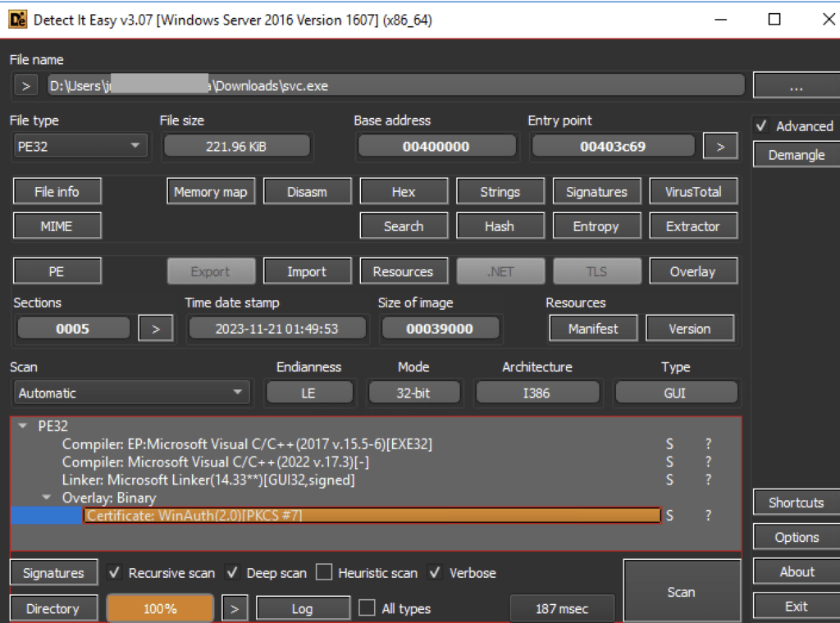Toggle the Verbose checkbox

click(435, 573)
